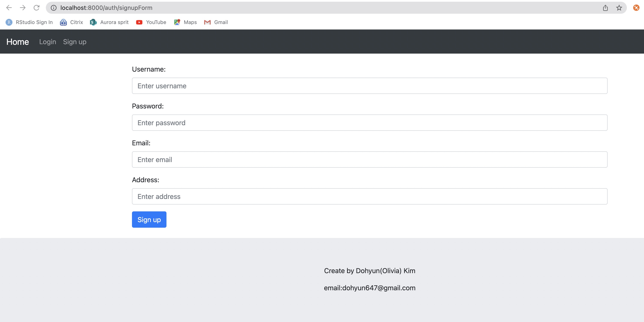
Task: Focus the Enter password field
Action: [x=370, y=123]
